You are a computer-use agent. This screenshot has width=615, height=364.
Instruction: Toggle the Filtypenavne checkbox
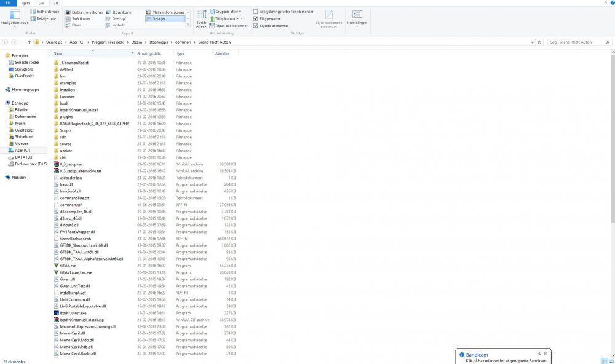coord(256,18)
